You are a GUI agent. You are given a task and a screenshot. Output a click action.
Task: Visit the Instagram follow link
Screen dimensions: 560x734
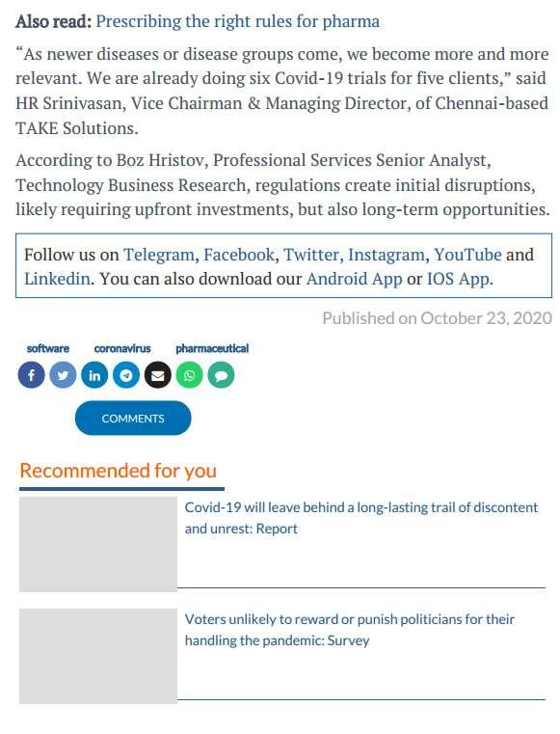pos(386,255)
